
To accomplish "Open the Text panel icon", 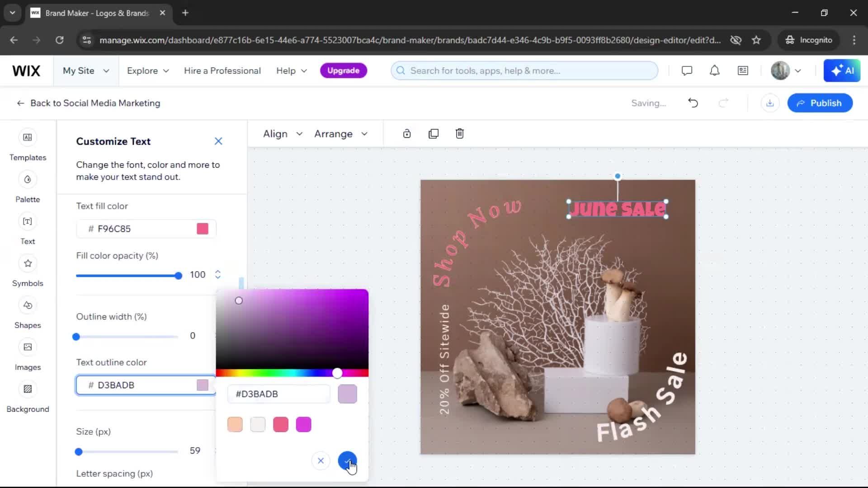I will pyautogui.click(x=28, y=221).
